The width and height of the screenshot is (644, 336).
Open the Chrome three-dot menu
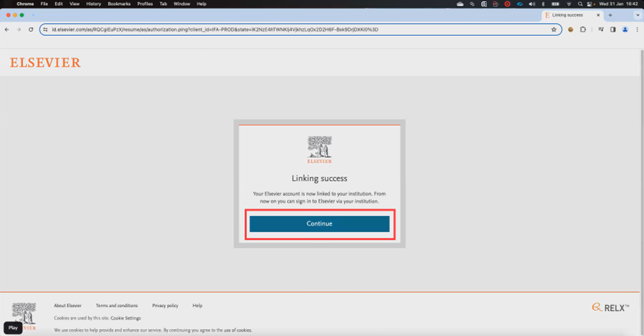[x=637, y=30]
